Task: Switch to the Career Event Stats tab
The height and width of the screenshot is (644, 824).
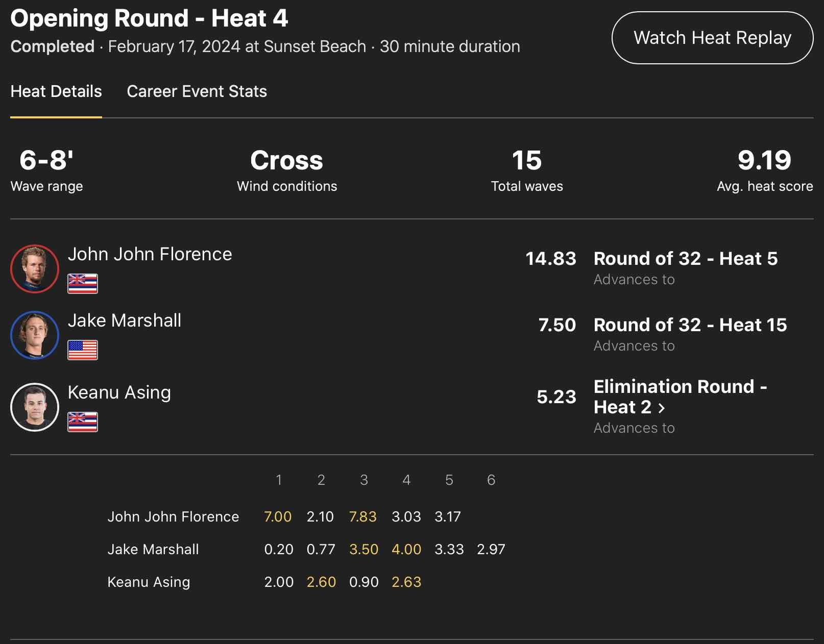Action: tap(197, 91)
